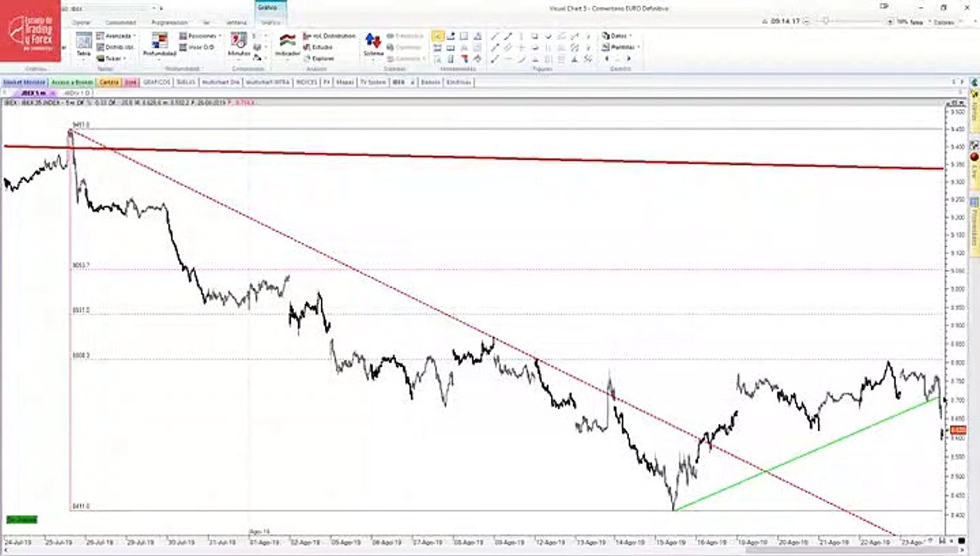The height and width of the screenshot is (556, 980).
Task: Open the red Alertas side panel tab
Action: tap(975, 166)
